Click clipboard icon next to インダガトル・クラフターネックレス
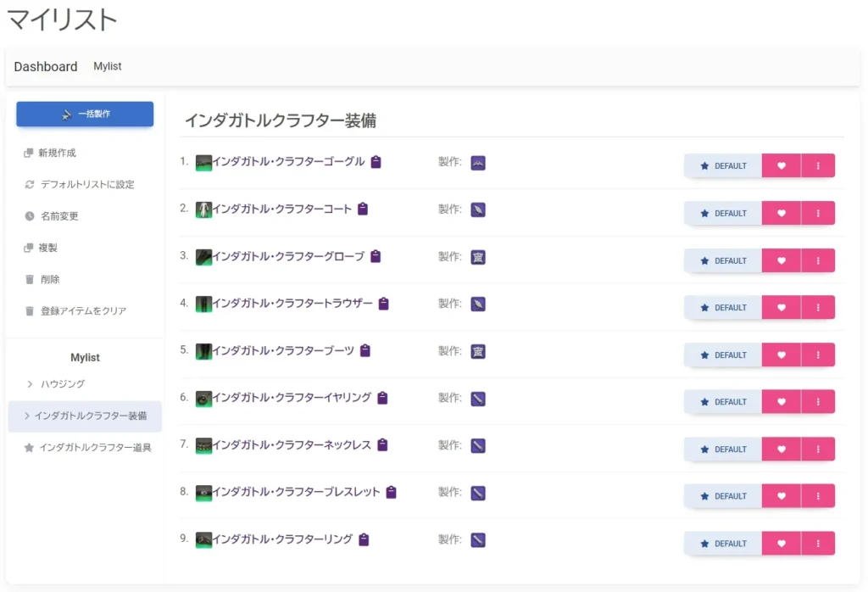The image size is (868, 592). point(382,444)
